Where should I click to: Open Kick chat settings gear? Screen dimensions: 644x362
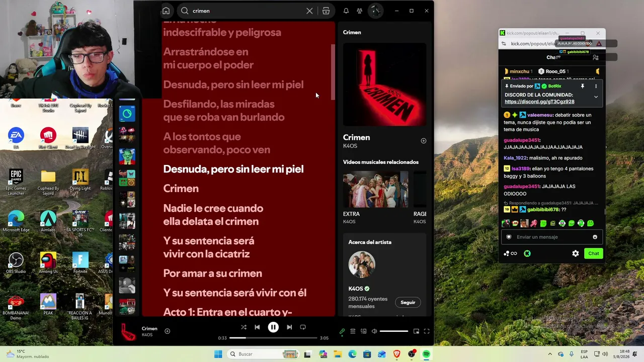(576, 253)
